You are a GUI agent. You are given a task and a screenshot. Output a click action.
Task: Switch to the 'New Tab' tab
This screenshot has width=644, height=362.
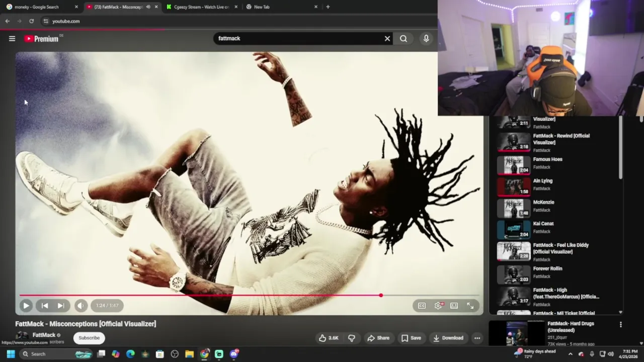(x=262, y=7)
